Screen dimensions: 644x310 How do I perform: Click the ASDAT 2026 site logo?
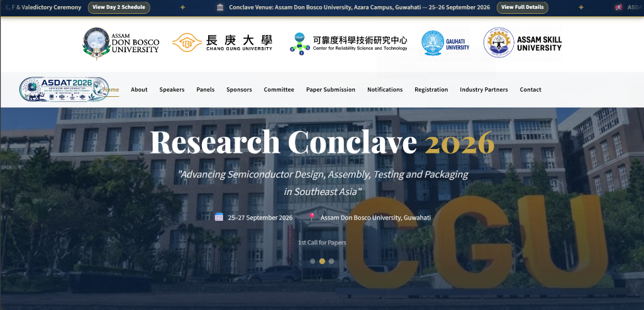point(64,89)
